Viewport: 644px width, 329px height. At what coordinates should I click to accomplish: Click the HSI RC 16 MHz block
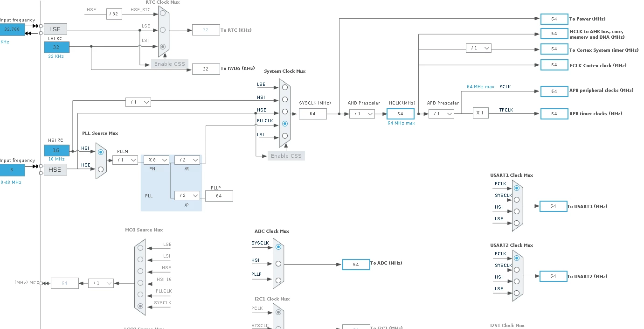click(x=56, y=150)
